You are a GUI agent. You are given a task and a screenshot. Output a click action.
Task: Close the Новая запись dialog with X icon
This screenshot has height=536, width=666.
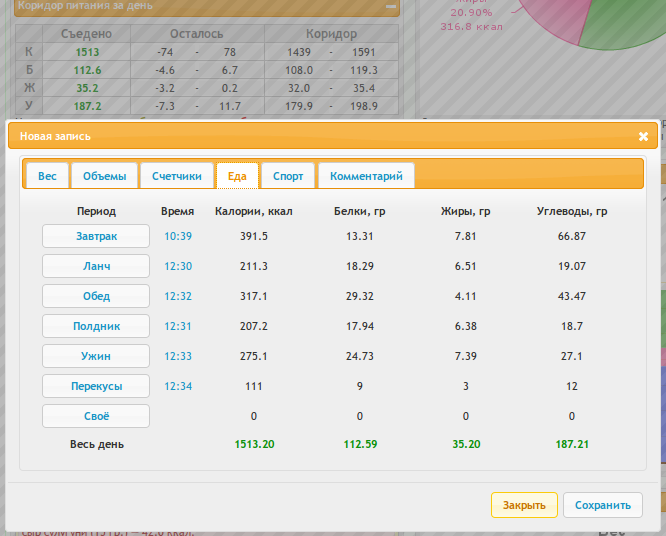pyautogui.click(x=643, y=136)
